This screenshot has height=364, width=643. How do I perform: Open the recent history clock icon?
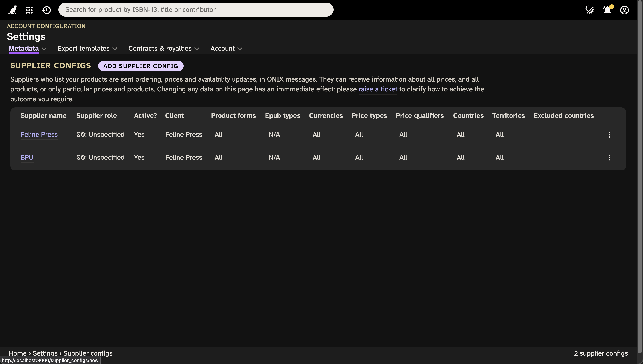click(x=47, y=10)
